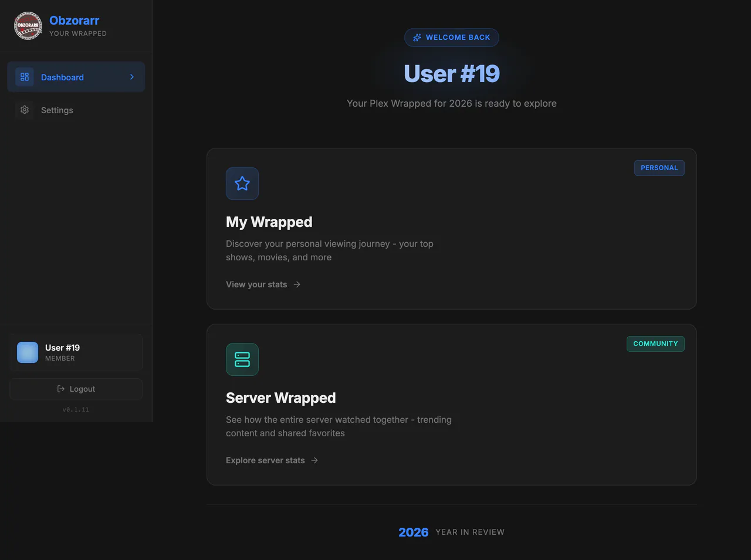
Task: Click the Obzorarr brand name
Action: click(x=75, y=21)
